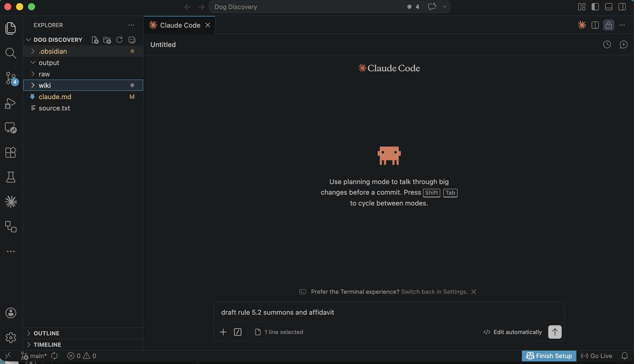Open Claude Code from the activity bar
Screen dimensions: 634x364
tap(11, 202)
